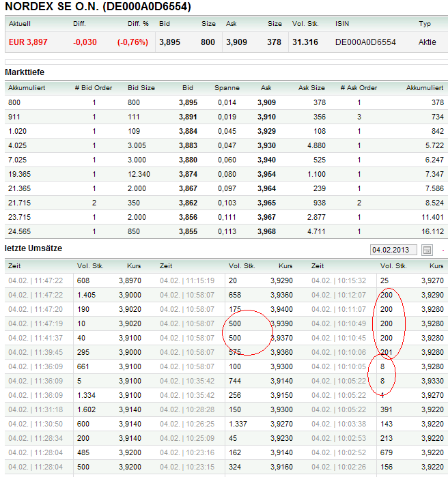Select bid price '3,891' in market depth
Image resolution: width=448 pixels, height=477 pixels.
click(188, 117)
